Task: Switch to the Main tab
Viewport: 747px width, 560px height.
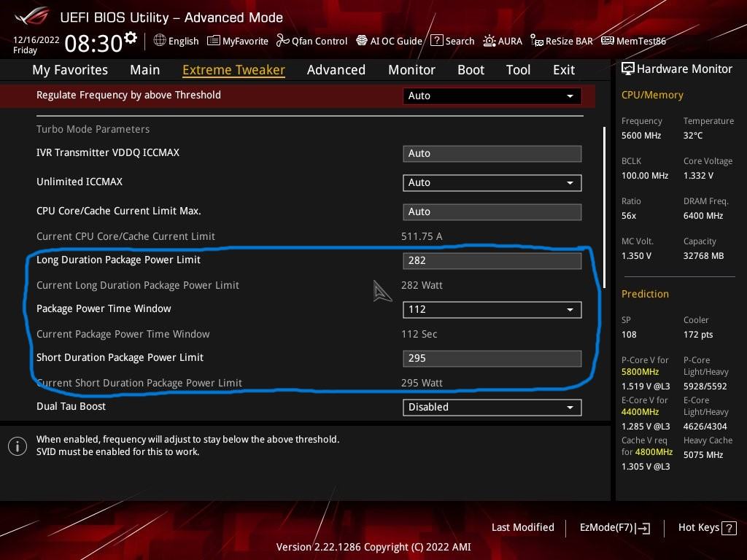Action: point(145,70)
